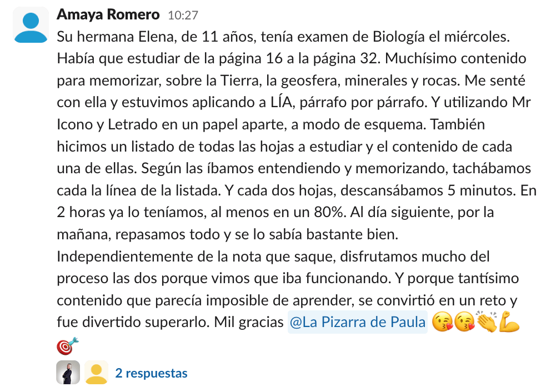Click the 10:27 message timestamp
Viewport: 551px width, 392px height.
[x=183, y=15]
